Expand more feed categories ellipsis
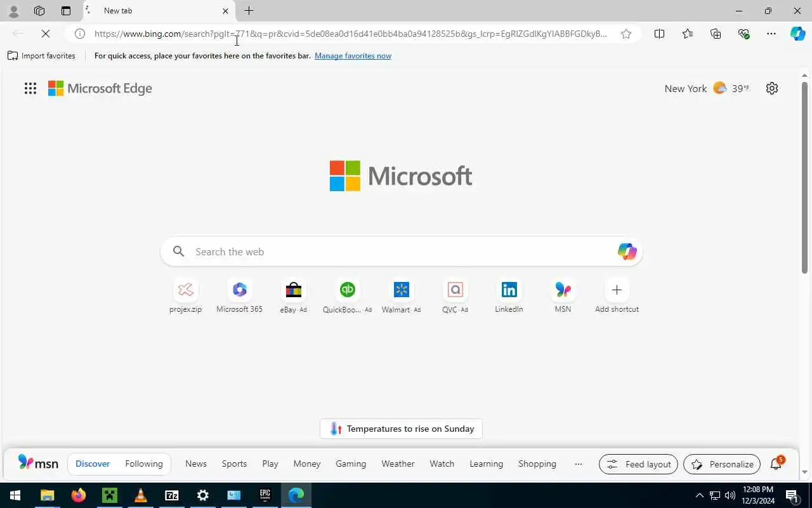Viewport: 812px width, 508px height. coord(578,464)
